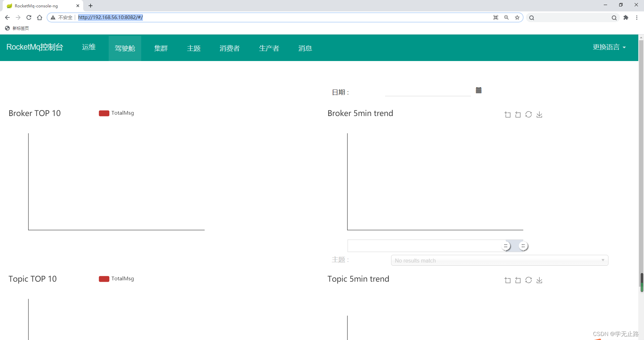Open the 生产者 producer tab
Image resolution: width=644 pixels, height=340 pixels.
269,48
